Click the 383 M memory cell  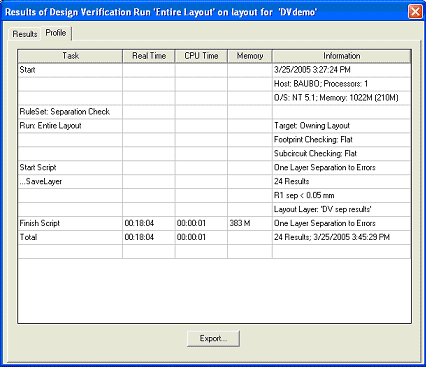coord(250,223)
